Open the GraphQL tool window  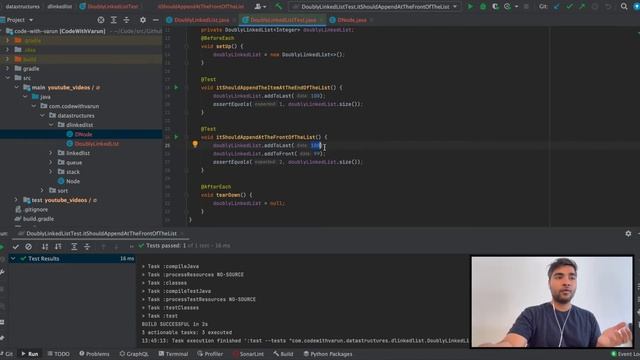134,354
